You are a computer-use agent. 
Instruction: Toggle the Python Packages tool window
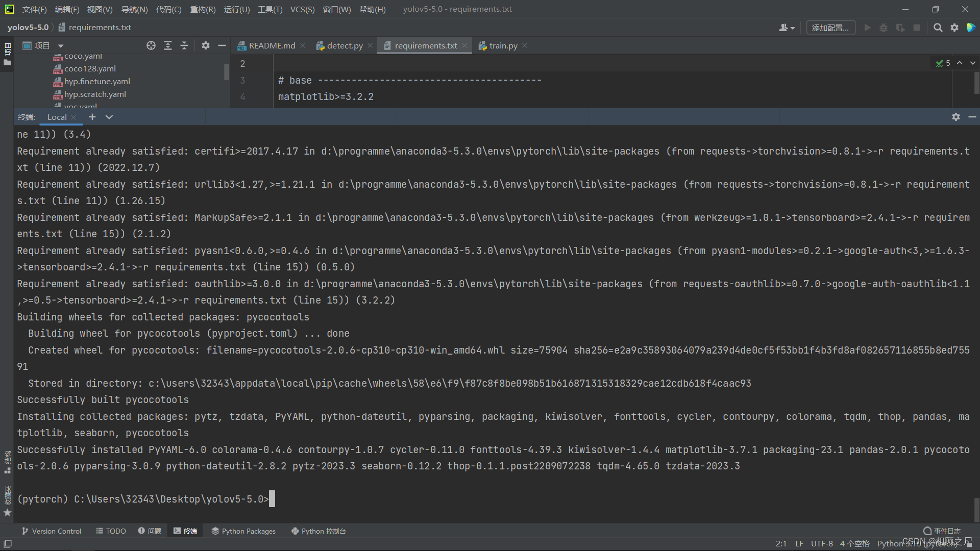click(243, 531)
